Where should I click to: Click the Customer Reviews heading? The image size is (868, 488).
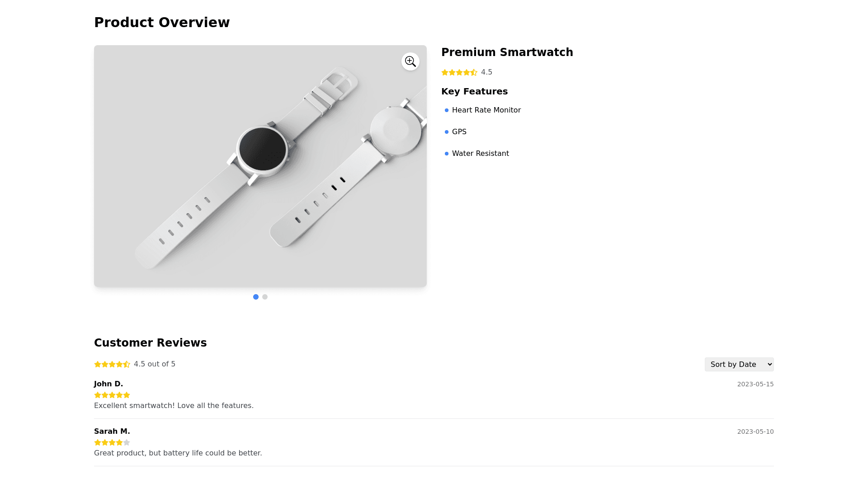tap(150, 343)
